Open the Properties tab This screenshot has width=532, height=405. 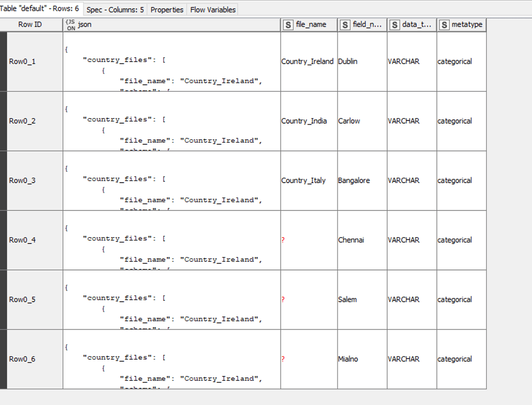167,9
